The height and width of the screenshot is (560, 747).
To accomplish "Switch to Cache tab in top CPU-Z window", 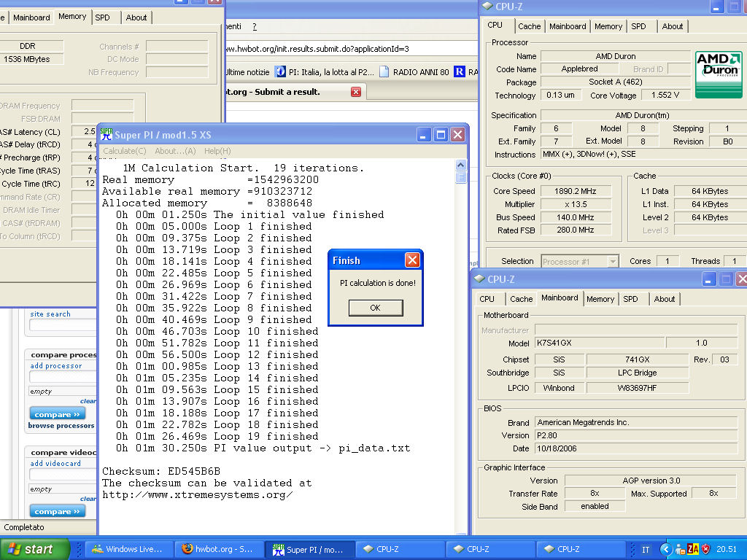I will (x=530, y=26).
